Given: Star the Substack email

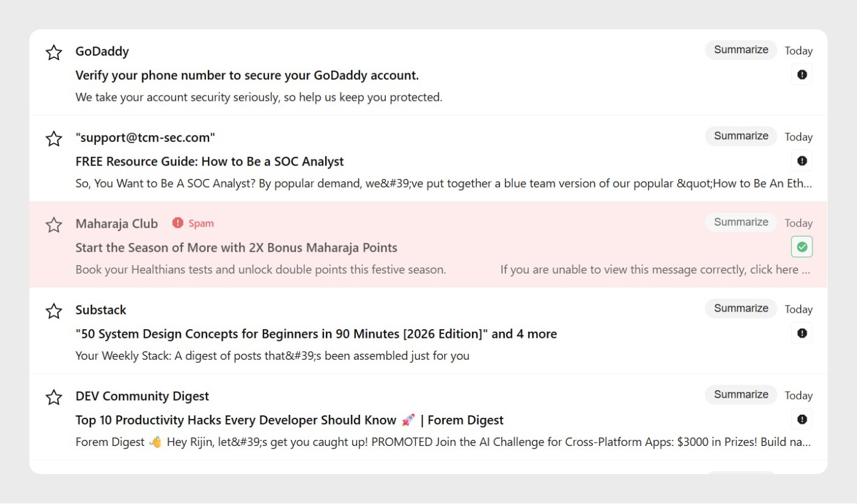Looking at the screenshot, I should click(53, 311).
